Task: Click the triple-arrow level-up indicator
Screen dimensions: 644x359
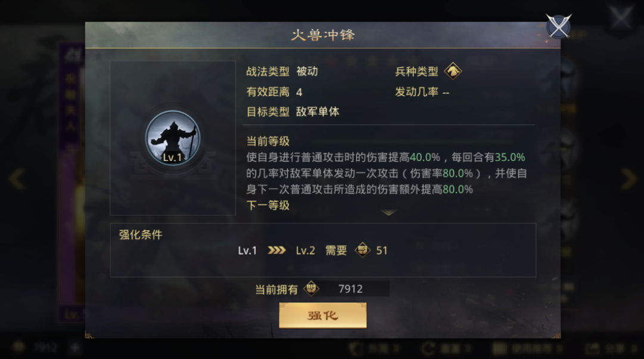Action: [276, 250]
